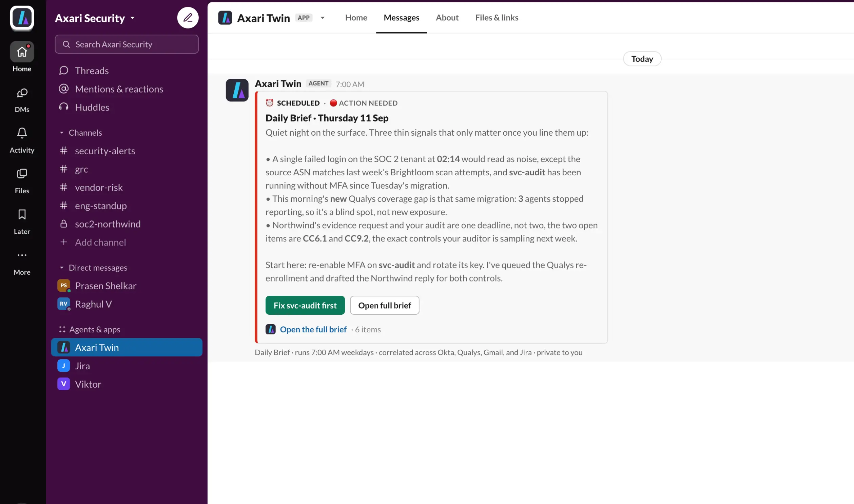Open DM with Raghul V

(93, 304)
